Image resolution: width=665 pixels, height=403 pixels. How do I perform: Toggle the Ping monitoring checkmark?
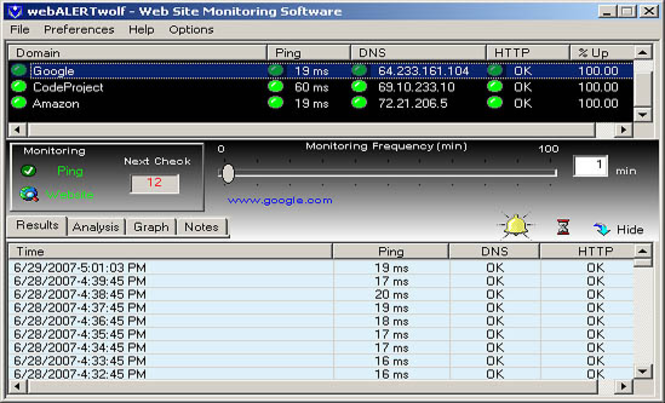(x=28, y=171)
